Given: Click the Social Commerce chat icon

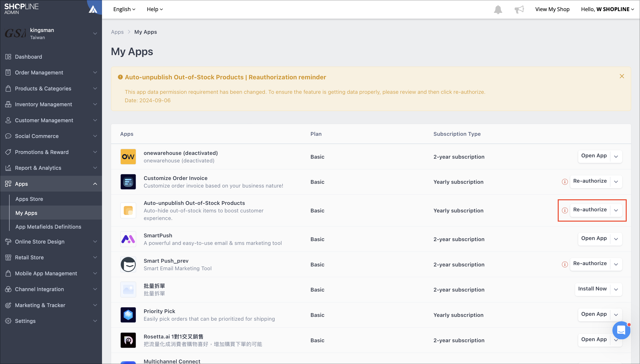Looking at the screenshot, I should pyautogui.click(x=8, y=136).
